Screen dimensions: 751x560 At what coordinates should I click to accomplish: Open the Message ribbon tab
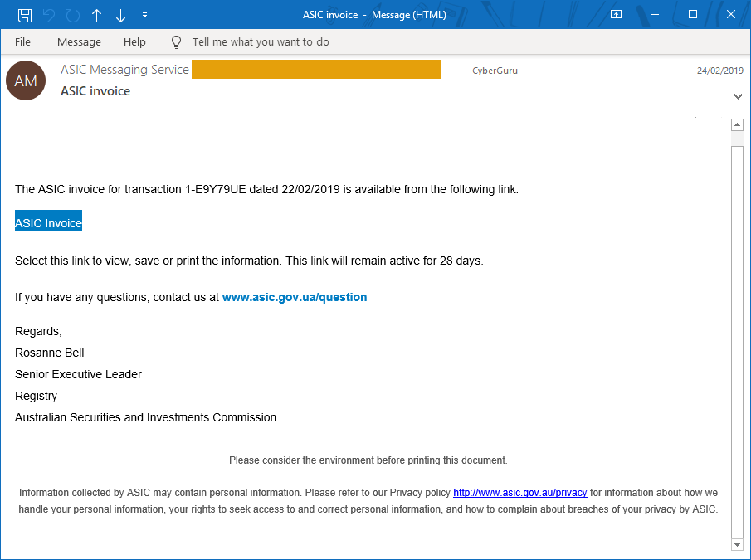point(79,42)
